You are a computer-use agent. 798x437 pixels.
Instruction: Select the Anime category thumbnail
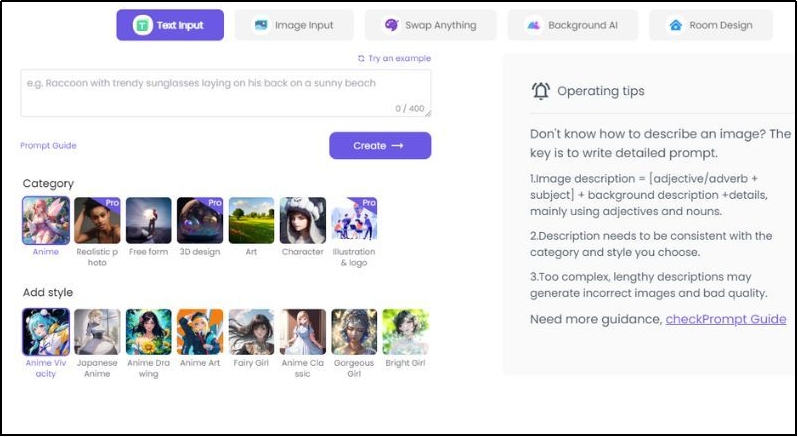[46, 220]
